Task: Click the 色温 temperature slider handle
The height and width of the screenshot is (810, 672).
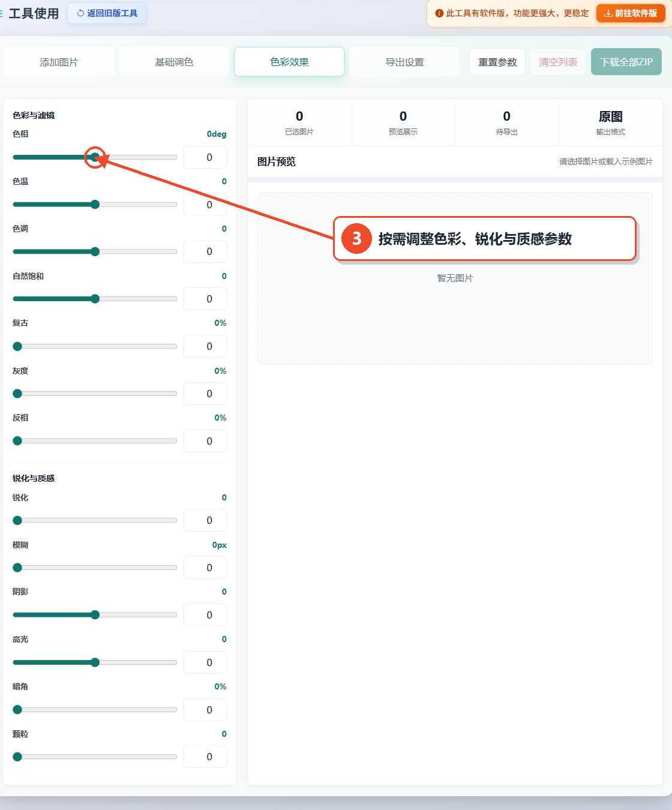Action: pyautogui.click(x=95, y=205)
